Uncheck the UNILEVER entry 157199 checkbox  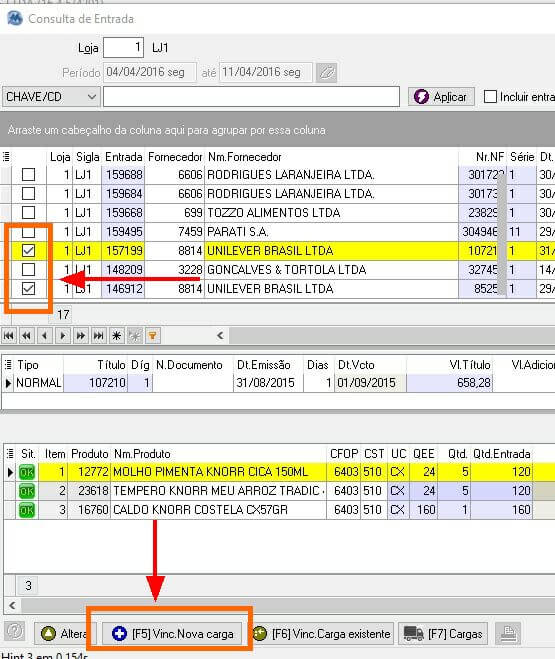[28, 250]
